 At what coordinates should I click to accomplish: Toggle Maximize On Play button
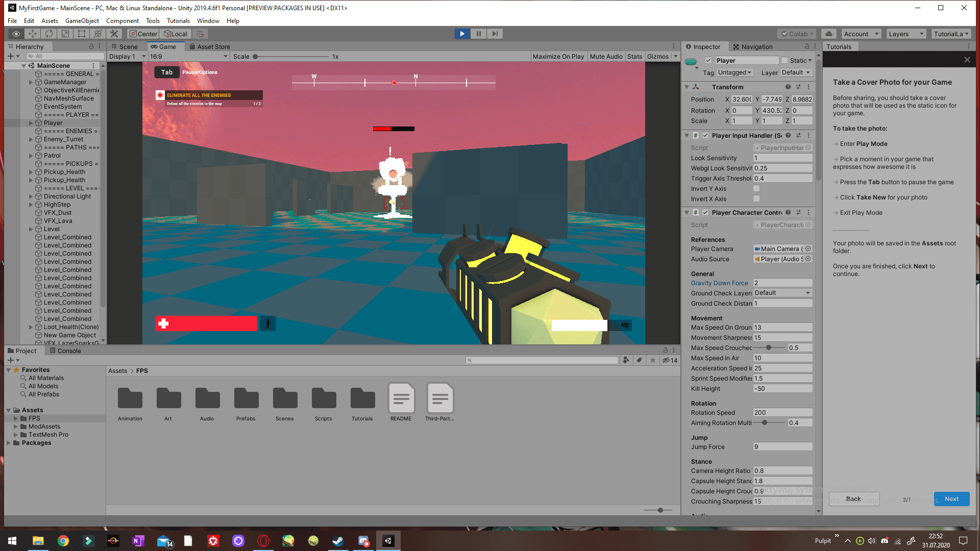[x=558, y=57]
